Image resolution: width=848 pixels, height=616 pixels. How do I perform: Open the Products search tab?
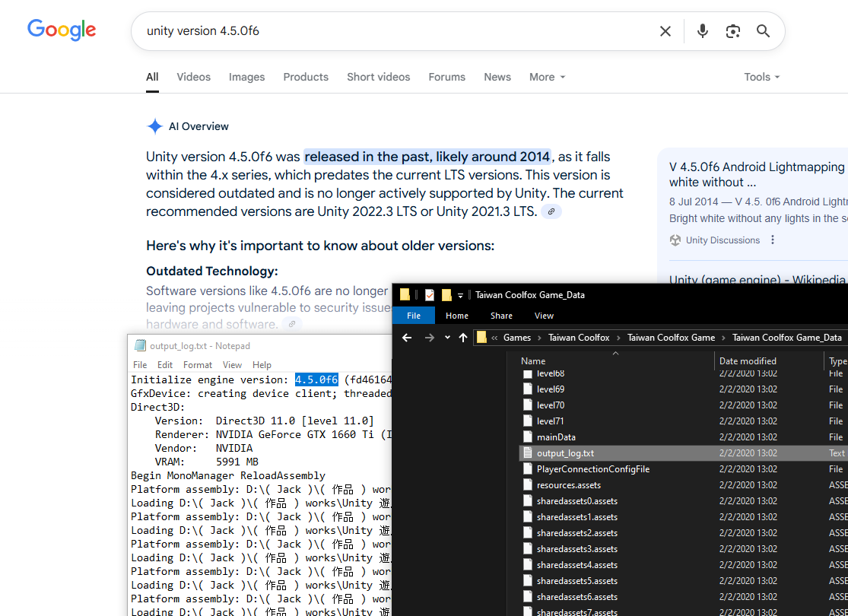[306, 78]
